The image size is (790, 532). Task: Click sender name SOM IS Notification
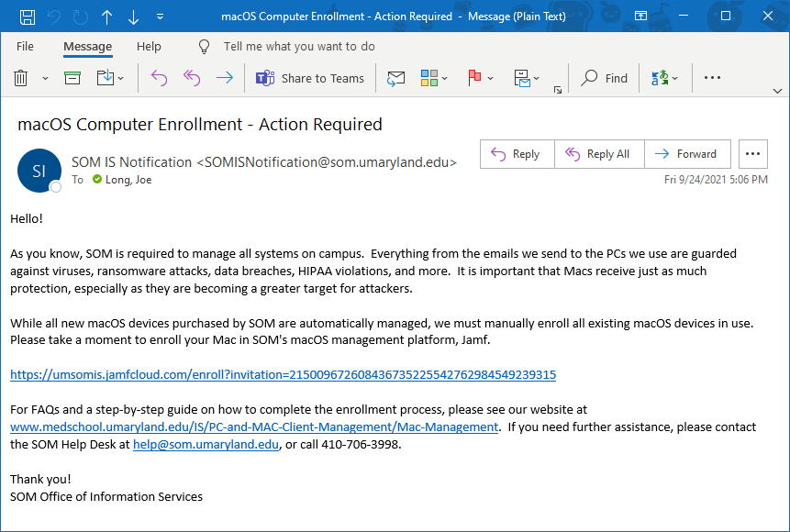[x=131, y=162]
